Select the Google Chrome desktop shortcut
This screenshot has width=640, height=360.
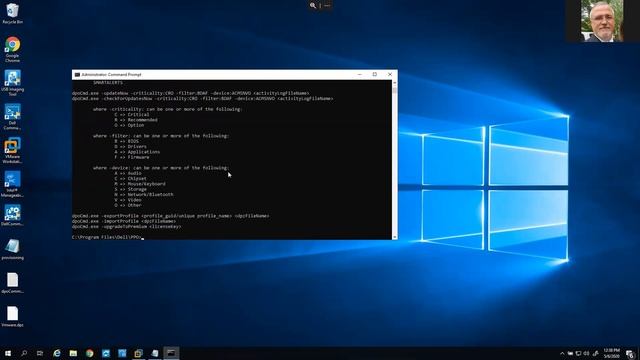[x=13, y=49]
